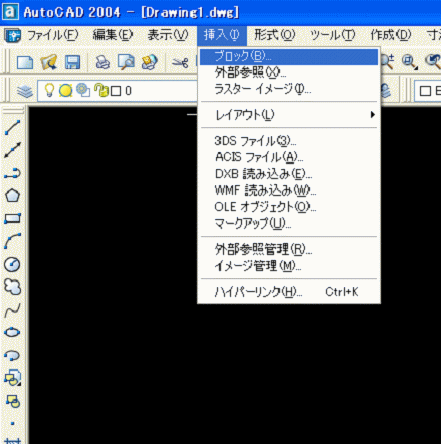Screen dimensions: 441x444
Task: Click the Save floppy disk icon
Action: (x=72, y=62)
